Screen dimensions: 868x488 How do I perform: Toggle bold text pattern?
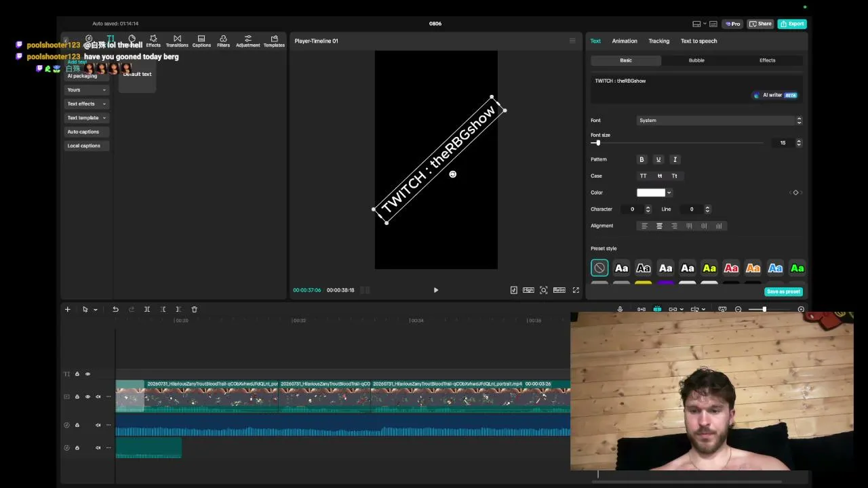click(x=642, y=159)
